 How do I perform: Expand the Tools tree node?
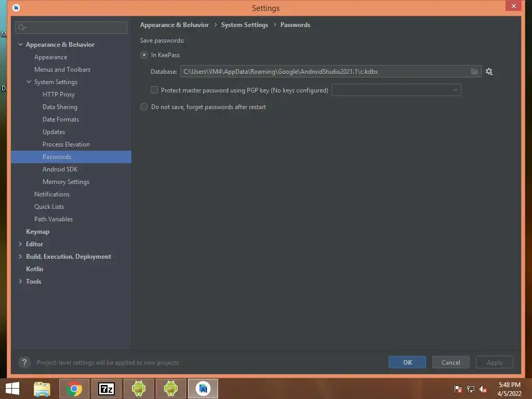pos(20,281)
